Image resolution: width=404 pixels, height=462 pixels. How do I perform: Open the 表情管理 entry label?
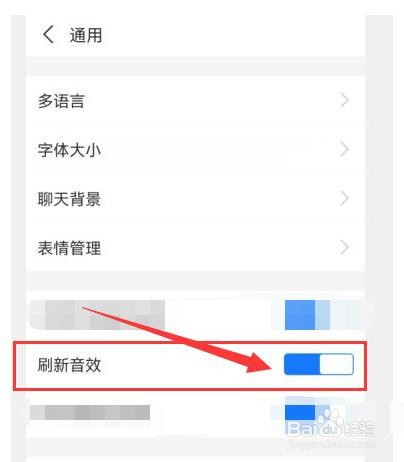[x=69, y=248]
